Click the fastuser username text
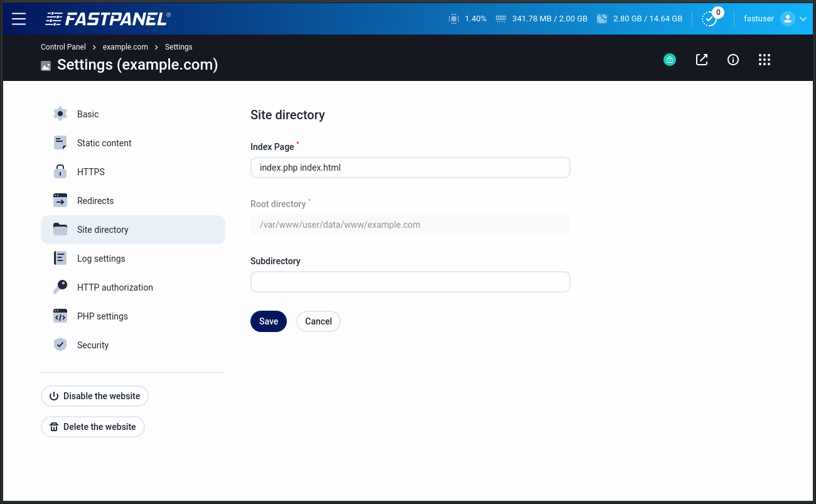 pos(759,19)
